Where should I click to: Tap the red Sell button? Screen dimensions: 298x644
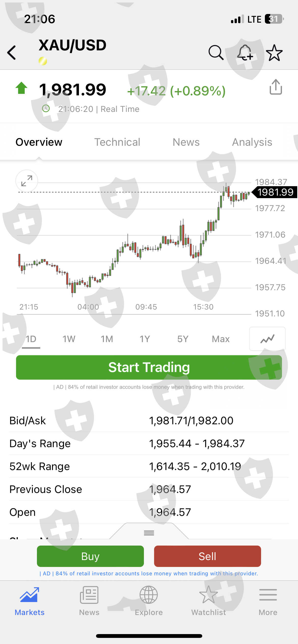(x=207, y=556)
